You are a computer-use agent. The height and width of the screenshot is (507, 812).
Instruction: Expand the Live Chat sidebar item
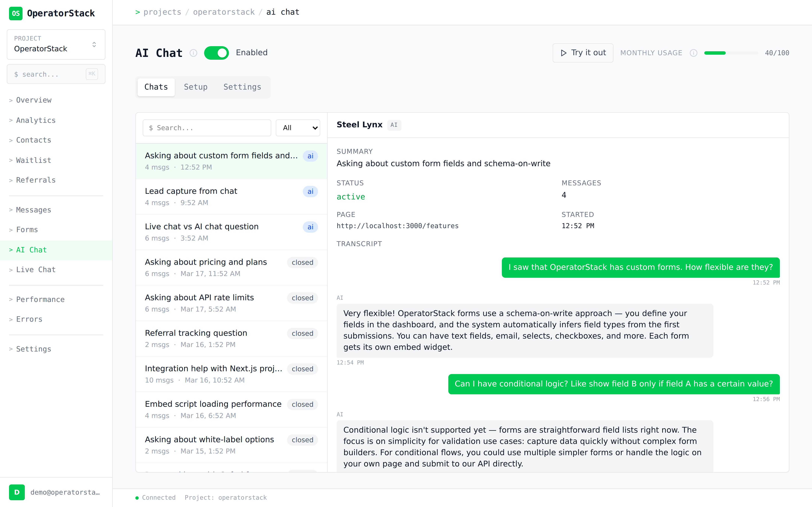coord(36,270)
